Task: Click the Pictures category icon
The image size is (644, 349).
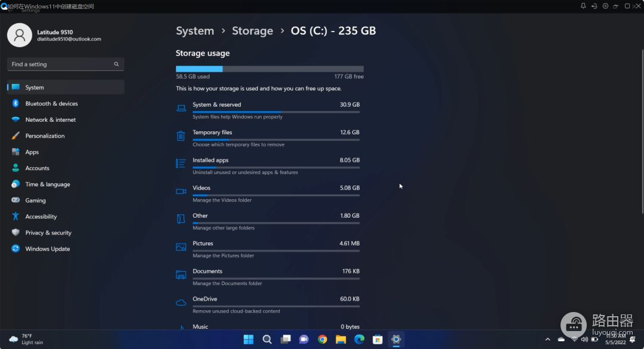Action: [181, 247]
